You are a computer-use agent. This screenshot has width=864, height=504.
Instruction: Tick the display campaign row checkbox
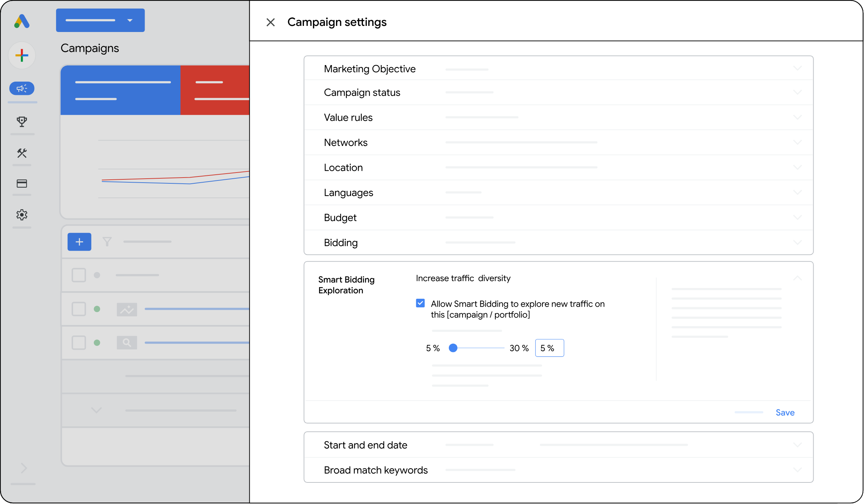click(79, 309)
